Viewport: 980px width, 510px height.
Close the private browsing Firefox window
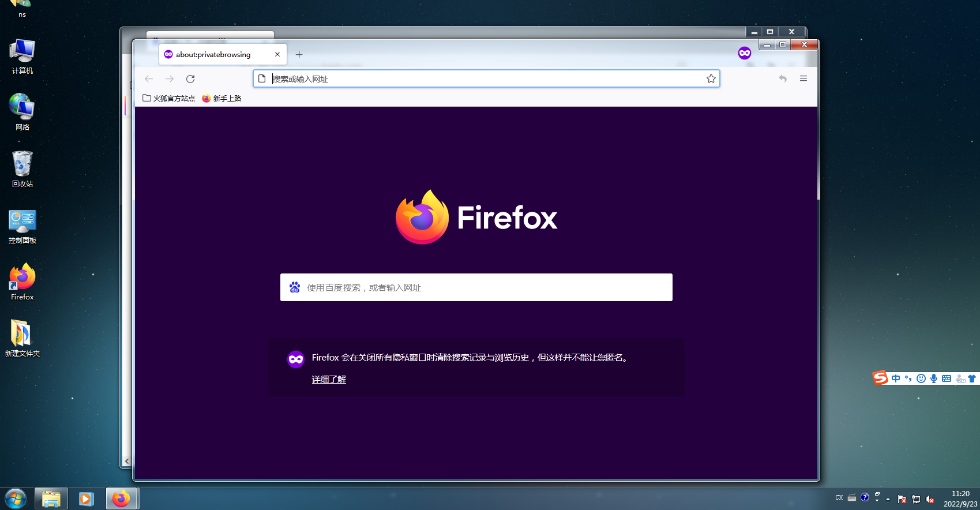click(804, 45)
